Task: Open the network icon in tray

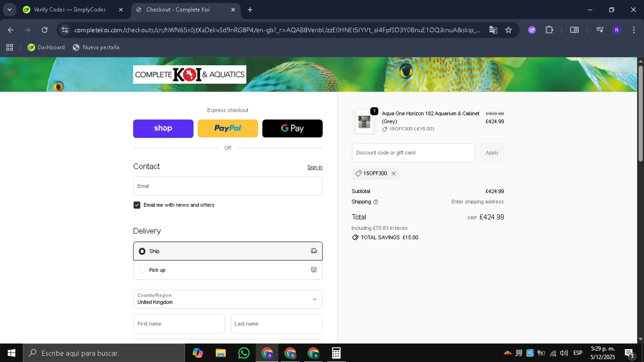Action: tap(553, 353)
